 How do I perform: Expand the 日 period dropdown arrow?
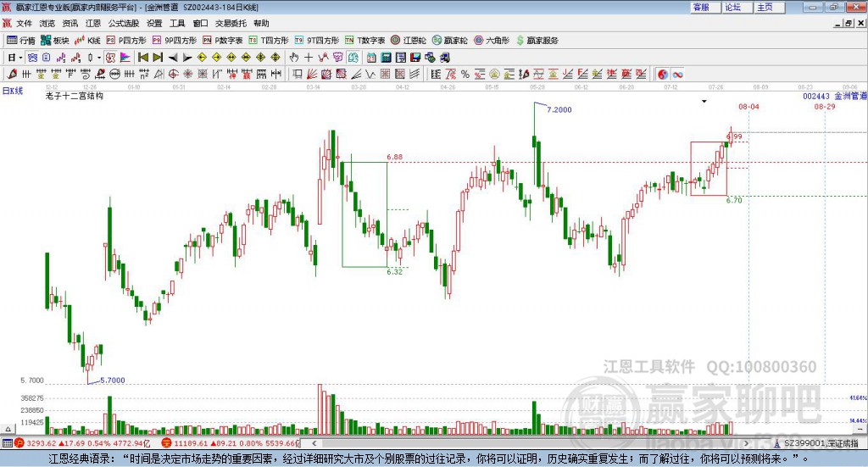pyautogui.click(x=20, y=58)
